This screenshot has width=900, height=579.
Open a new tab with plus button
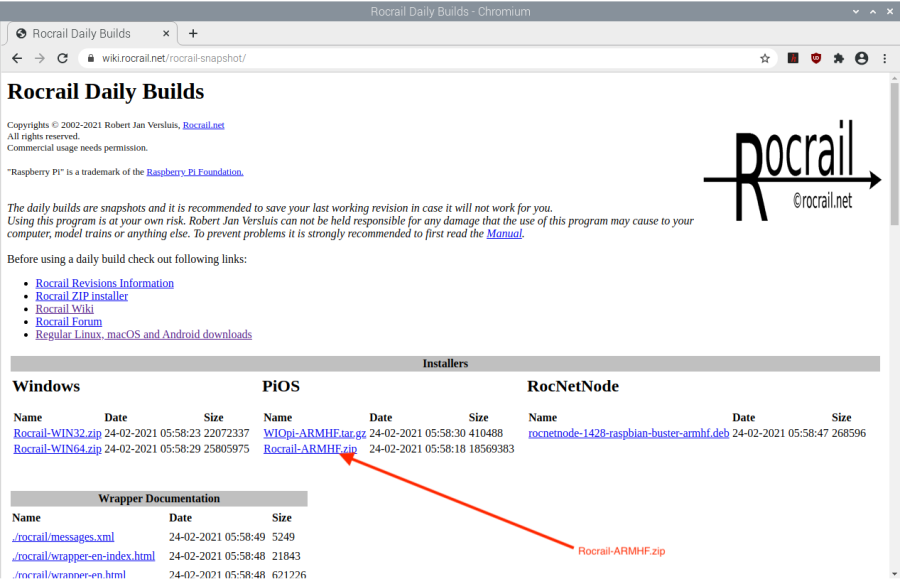(x=193, y=33)
